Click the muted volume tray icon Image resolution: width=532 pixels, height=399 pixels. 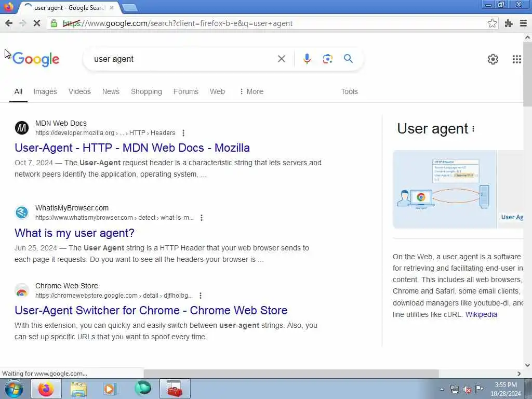click(467, 389)
